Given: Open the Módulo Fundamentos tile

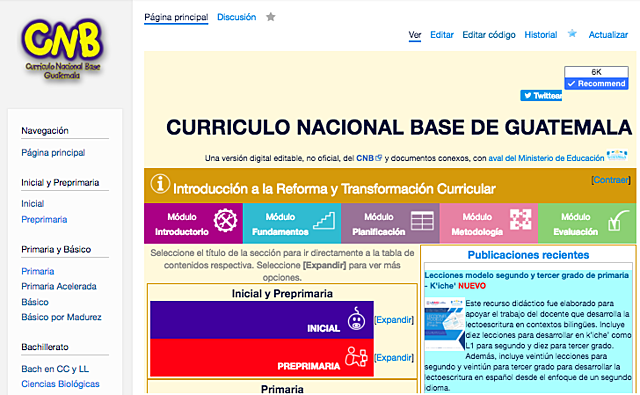Looking at the screenshot, I should (292, 223).
